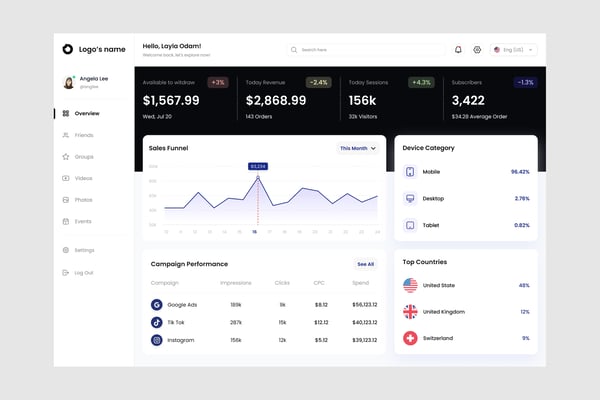Click the +3% badge on Available to withdraw
The height and width of the screenshot is (400, 600).
218,82
